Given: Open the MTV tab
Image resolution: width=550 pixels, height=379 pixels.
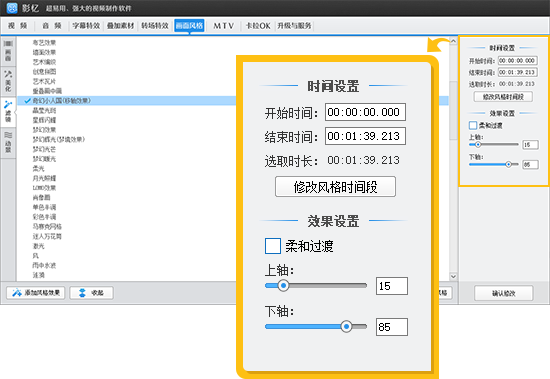Looking at the screenshot, I should (x=223, y=26).
